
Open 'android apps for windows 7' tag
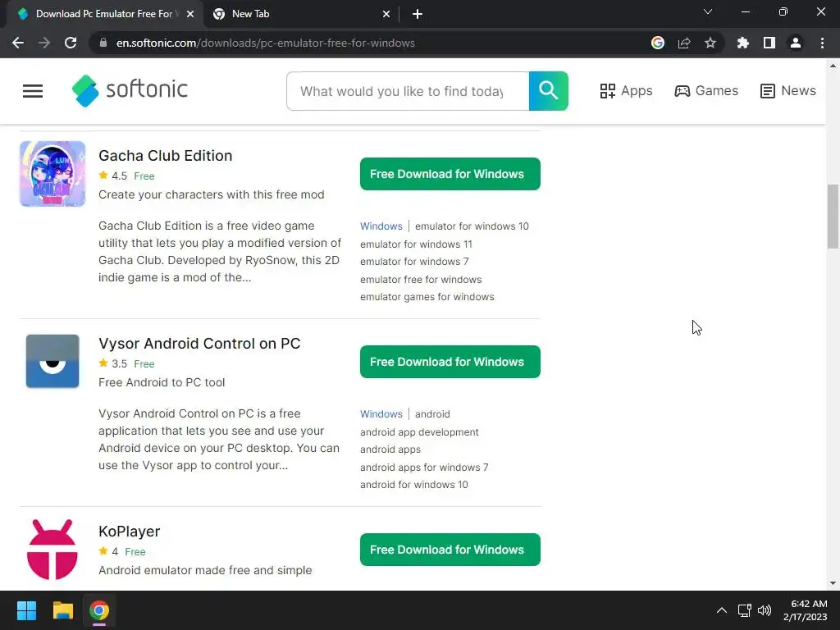coord(424,468)
